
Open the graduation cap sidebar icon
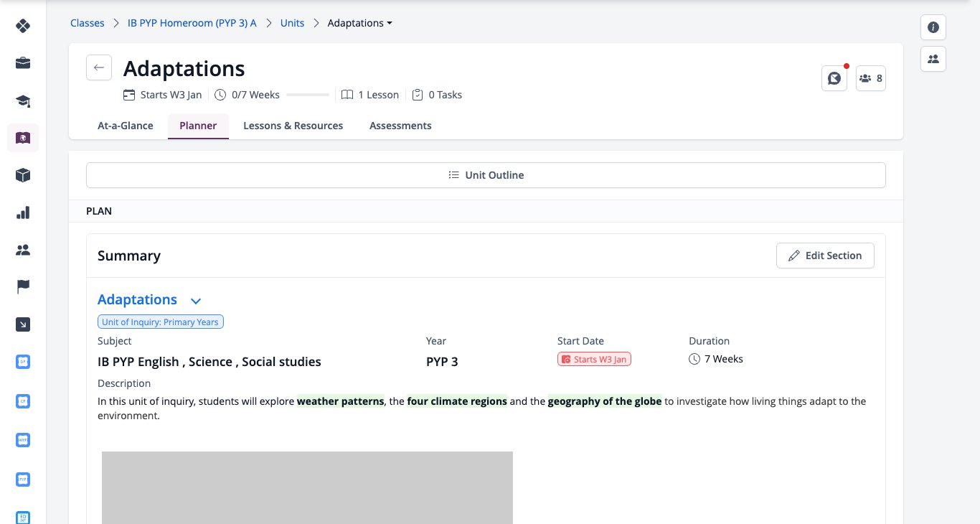coord(23,100)
